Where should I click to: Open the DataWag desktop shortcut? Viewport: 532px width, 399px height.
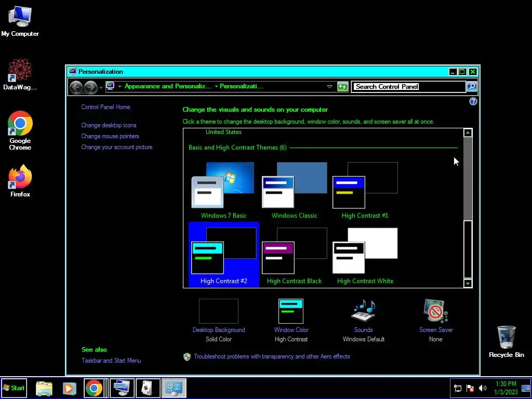[x=20, y=74]
